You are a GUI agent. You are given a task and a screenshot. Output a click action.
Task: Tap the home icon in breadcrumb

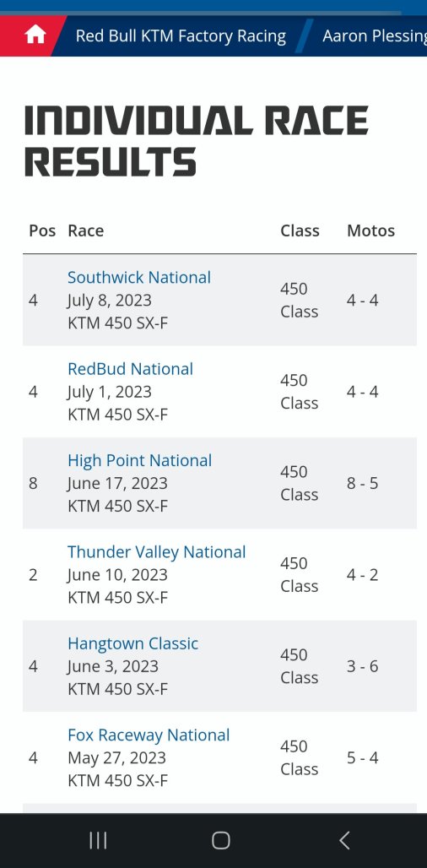[35, 36]
